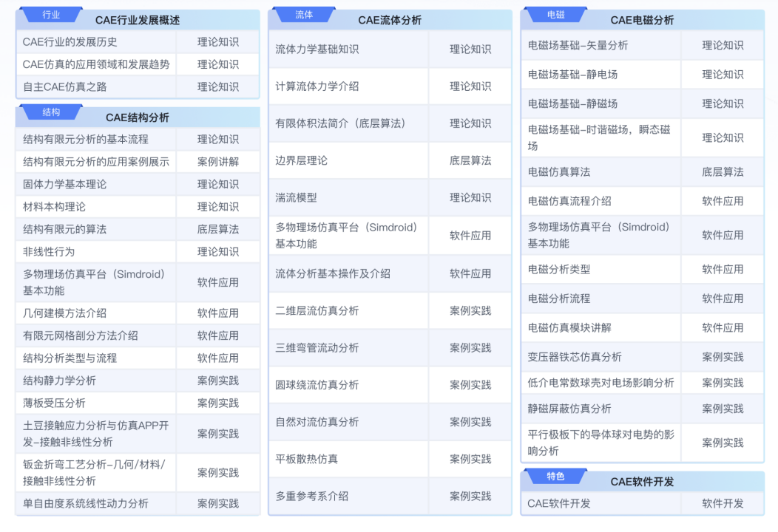This screenshot has width=778, height=532.
Task: Click the 行业 category badge icon
Action: 50,15
